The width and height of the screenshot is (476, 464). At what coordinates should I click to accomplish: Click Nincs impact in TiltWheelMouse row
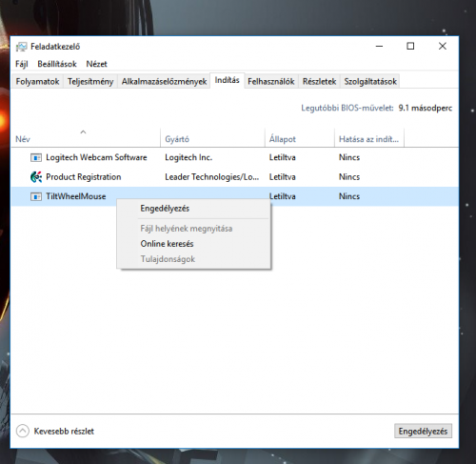pyautogui.click(x=349, y=196)
